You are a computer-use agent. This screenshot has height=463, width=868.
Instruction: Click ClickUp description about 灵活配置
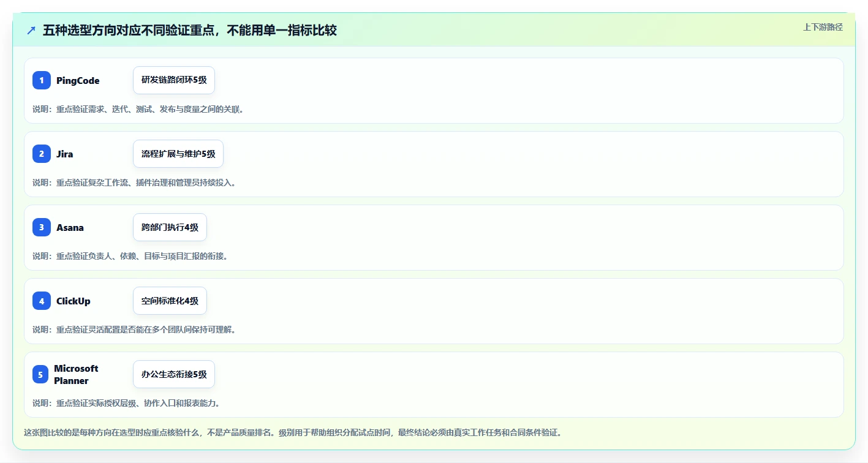134,329
